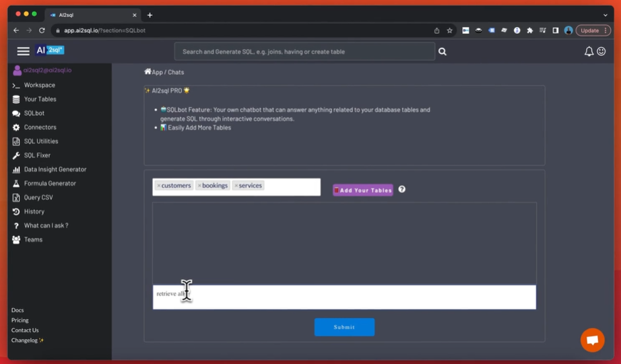
Task: Open browser extensions puzzle icon
Action: (529, 30)
